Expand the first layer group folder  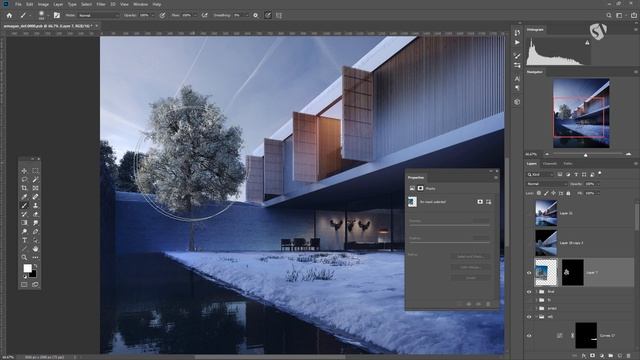click(x=536, y=292)
